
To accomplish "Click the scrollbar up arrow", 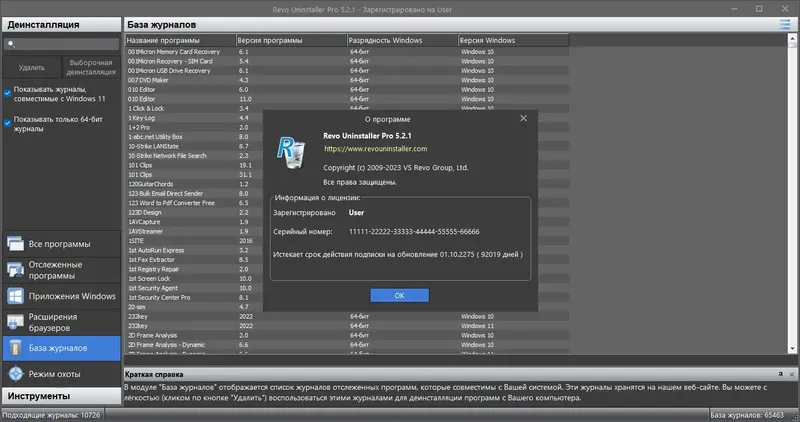I will coord(792,38).
